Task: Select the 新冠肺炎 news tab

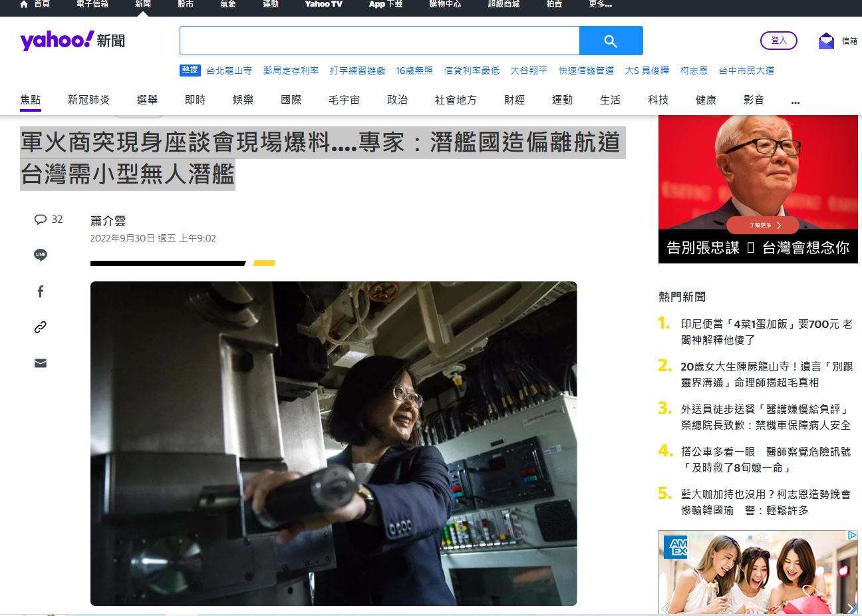Action: coord(89,100)
